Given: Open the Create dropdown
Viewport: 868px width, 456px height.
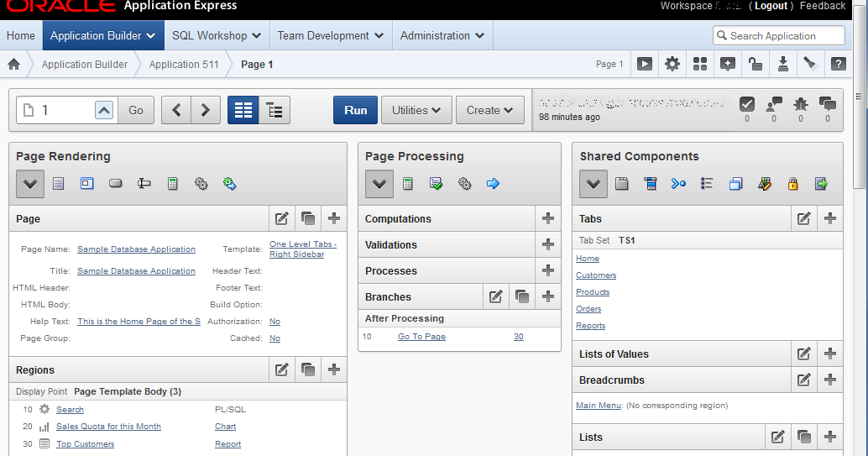Looking at the screenshot, I should (490, 110).
